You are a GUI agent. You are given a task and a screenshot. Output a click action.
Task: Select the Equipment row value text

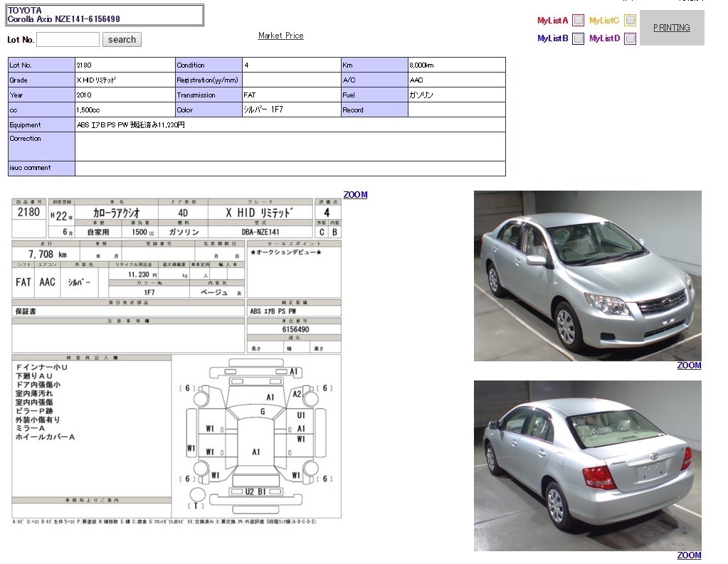131,125
